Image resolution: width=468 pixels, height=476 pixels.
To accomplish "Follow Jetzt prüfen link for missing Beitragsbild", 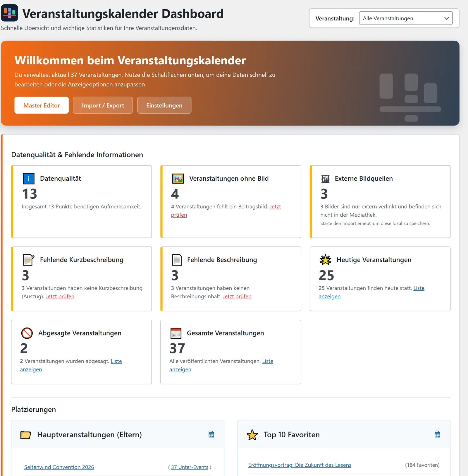I will pyautogui.click(x=275, y=206).
